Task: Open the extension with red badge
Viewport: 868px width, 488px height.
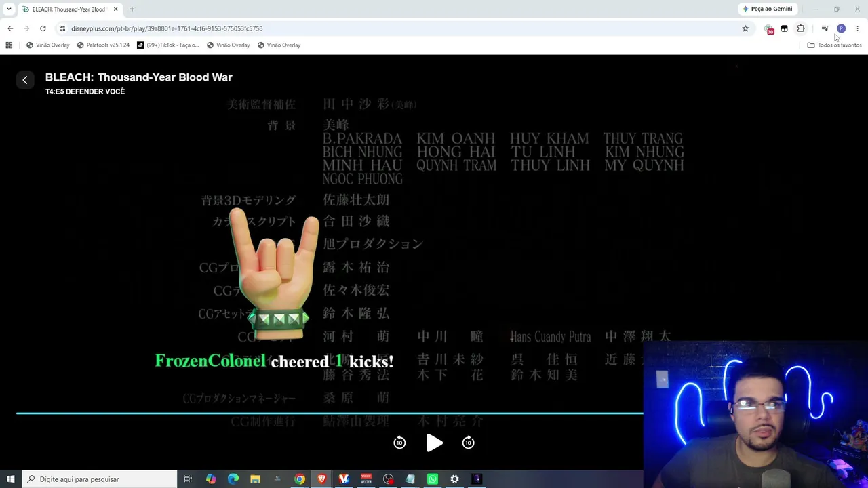Action: 769,29
